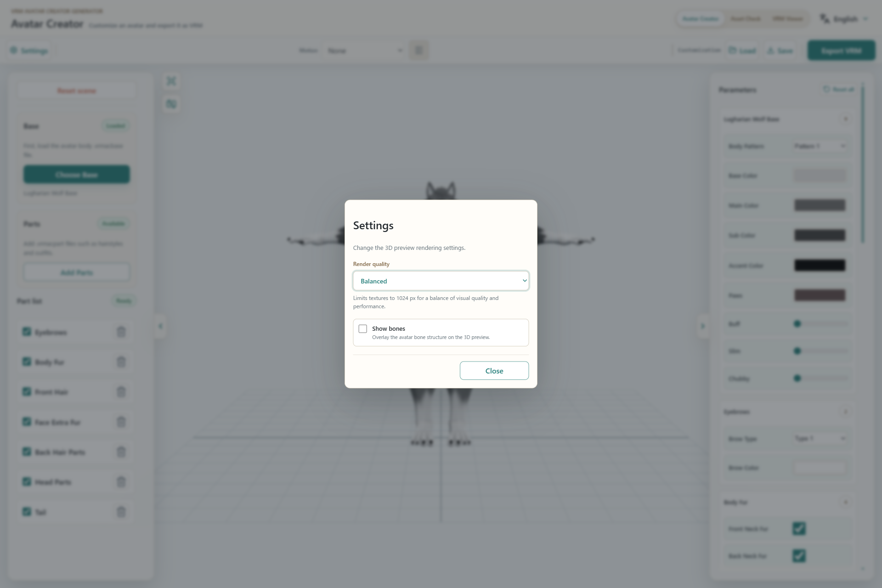This screenshot has height=588, width=882.
Task: Open the Sub Color swatch
Action: tap(820, 235)
